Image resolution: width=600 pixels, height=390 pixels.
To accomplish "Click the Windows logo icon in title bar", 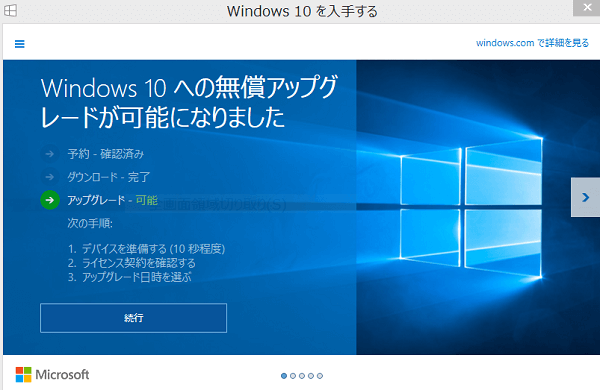I will click(x=10, y=10).
